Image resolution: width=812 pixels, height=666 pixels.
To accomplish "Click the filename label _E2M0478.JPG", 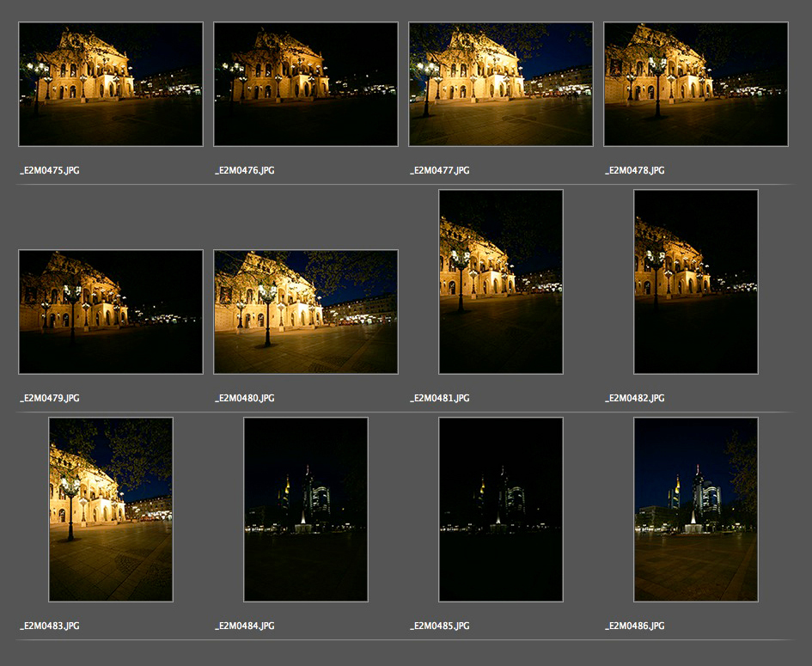I will 635,171.
